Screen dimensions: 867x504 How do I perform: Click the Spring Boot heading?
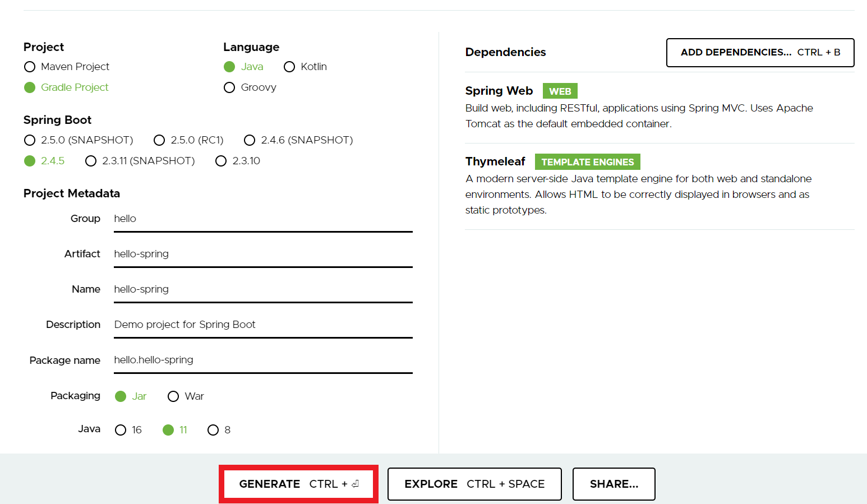click(58, 120)
